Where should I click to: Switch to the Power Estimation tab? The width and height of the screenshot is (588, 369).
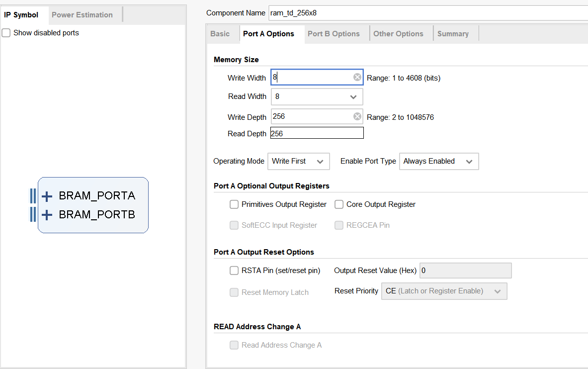[x=82, y=15]
